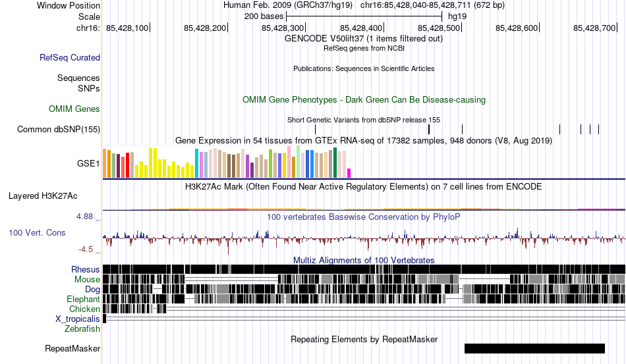Click the RefSeq genes from NCBI title
Image resolution: width=626 pixels, height=364 pixels.
(364, 48)
